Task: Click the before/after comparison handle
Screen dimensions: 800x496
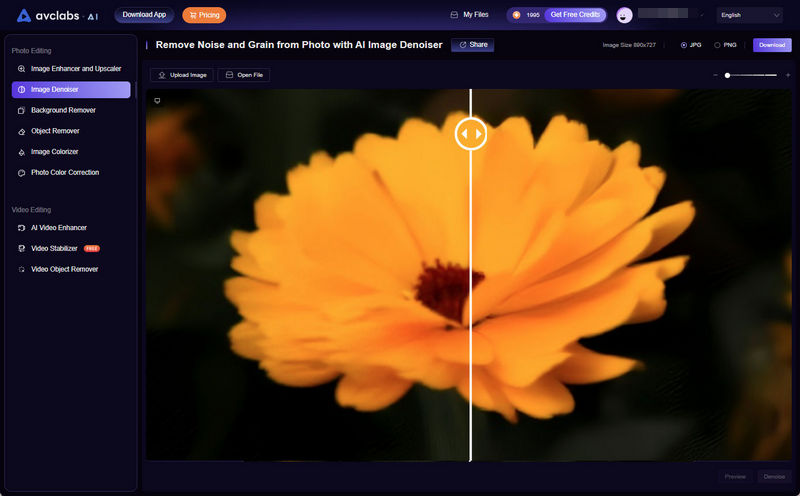Action: pyautogui.click(x=471, y=133)
